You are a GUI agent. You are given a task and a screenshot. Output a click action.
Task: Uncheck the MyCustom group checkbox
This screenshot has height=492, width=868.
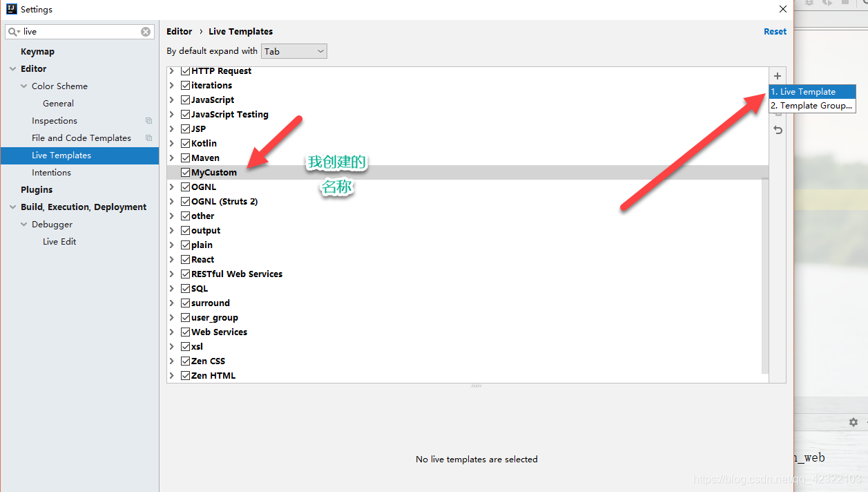tap(185, 172)
